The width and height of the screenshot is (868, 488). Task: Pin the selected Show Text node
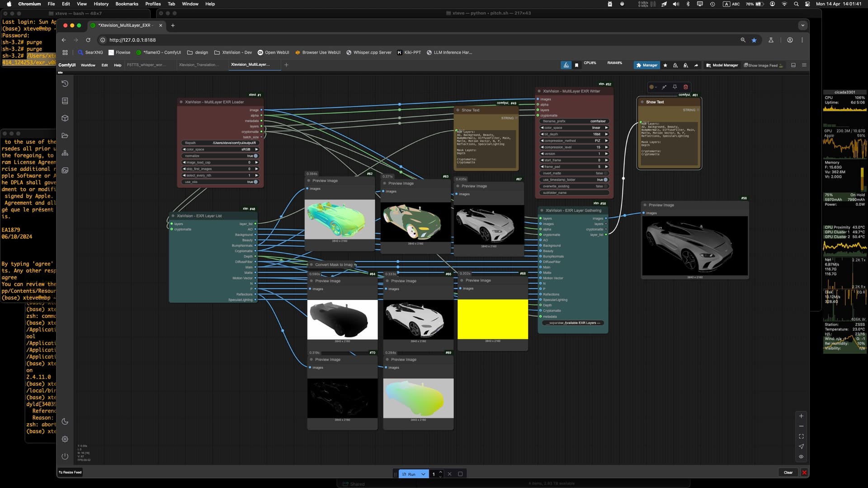pos(675,87)
